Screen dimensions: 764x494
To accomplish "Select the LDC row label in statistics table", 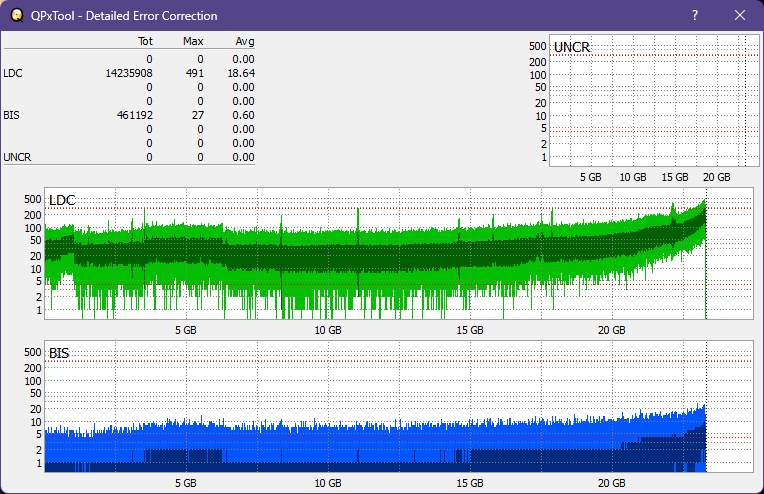I will coord(13,73).
